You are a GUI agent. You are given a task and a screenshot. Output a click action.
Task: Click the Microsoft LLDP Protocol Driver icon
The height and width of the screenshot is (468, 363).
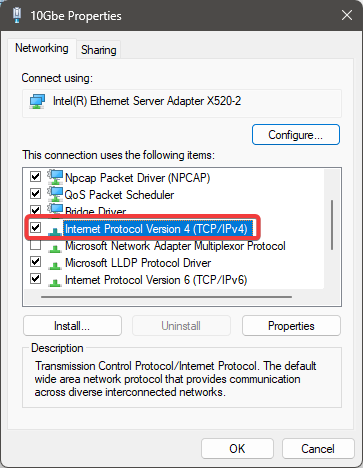(x=55, y=265)
